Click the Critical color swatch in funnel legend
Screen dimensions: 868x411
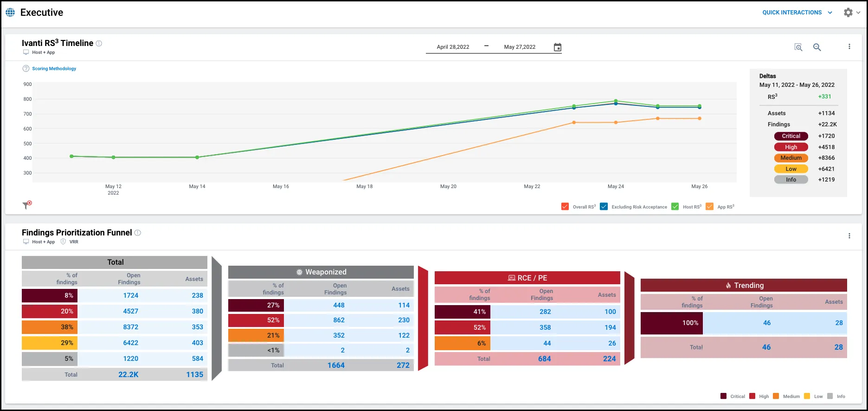pos(724,396)
